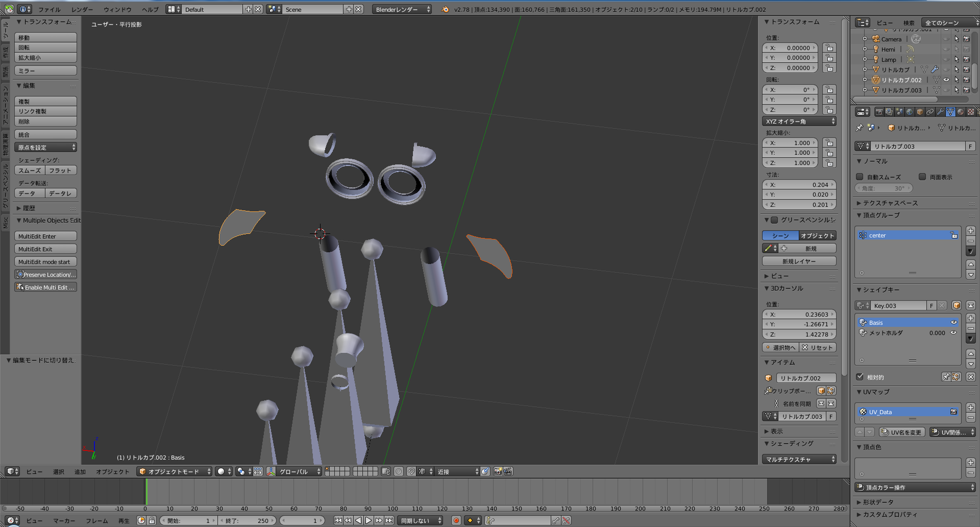Open the 追加 menu in viewport header
Viewport: 980px width, 527px height.
tap(80, 471)
